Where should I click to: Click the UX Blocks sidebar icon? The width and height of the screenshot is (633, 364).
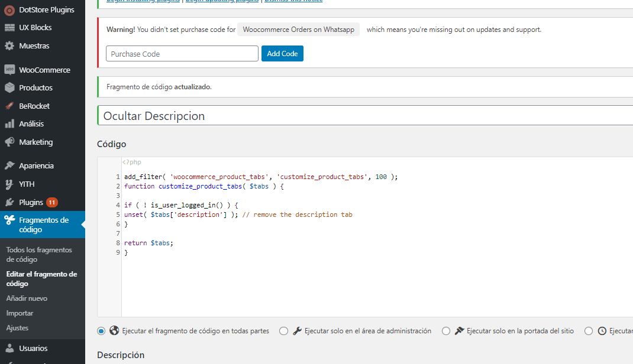pos(9,28)
